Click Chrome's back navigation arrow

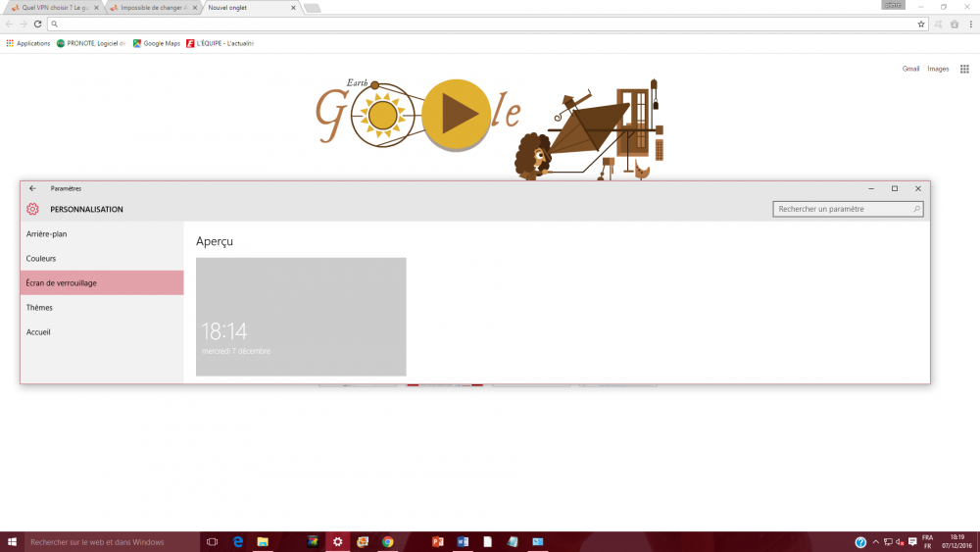(x=9, y=24)
